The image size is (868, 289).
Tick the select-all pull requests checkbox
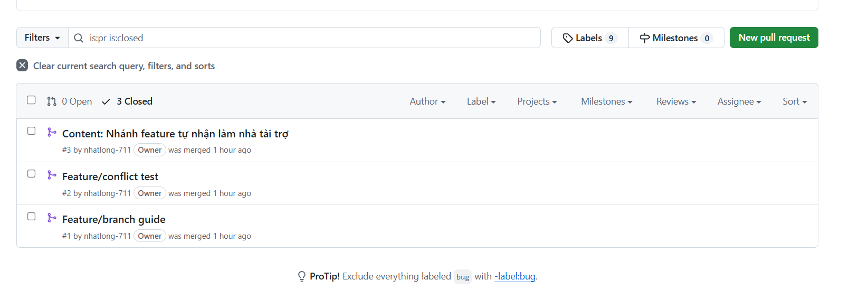pyautogui.click(x=31, y=100)
